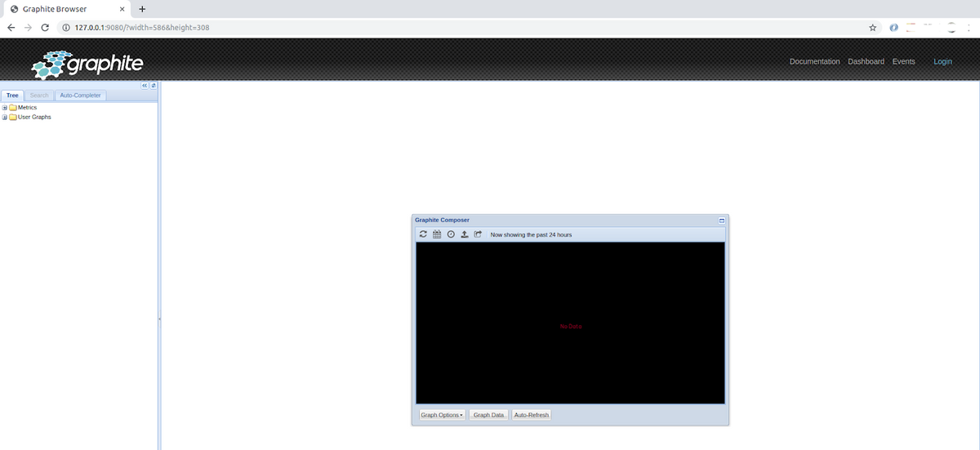Close the Graphite Browser tab
This screenshot has height=450, width=980.
point(122,8)
